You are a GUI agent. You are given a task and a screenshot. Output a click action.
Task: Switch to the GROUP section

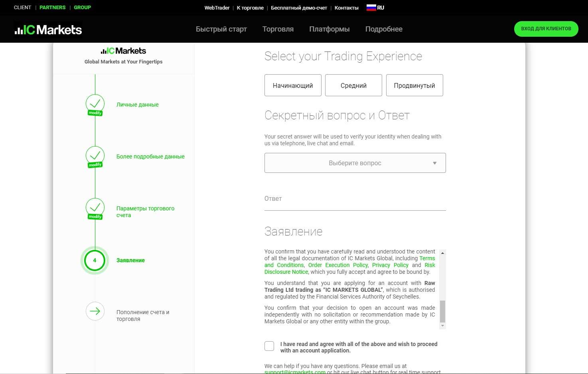[x=82, y=8]
